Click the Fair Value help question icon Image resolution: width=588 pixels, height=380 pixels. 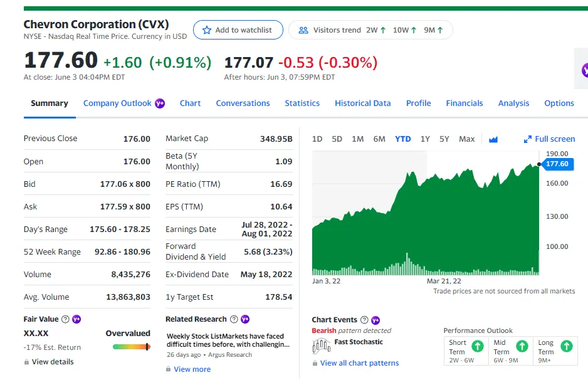click(x=66, y=319)
